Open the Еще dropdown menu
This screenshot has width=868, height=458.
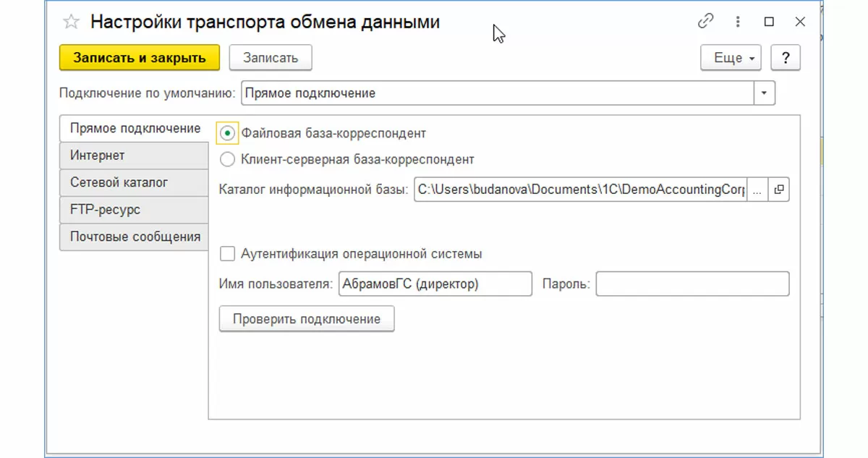click(731, 58)
